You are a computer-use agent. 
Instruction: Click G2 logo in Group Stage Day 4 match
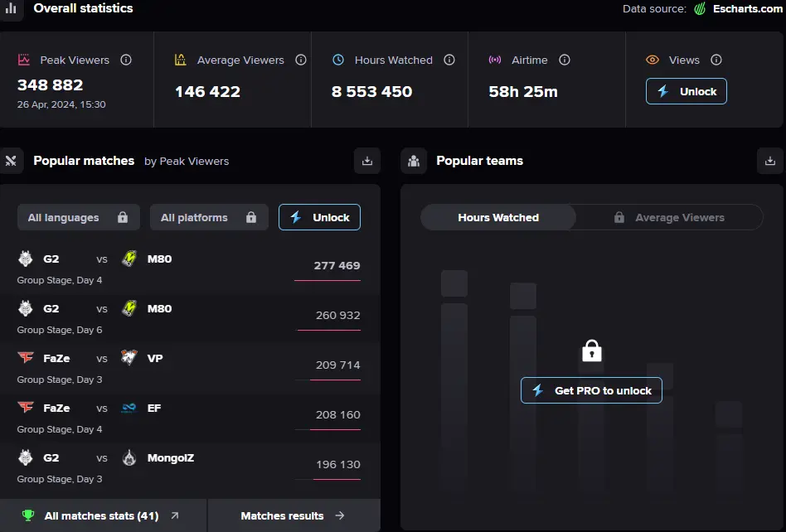point(26,259)
